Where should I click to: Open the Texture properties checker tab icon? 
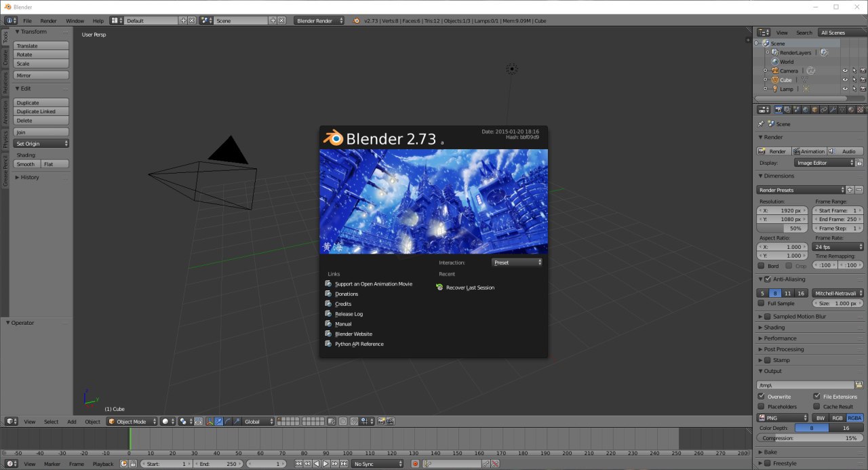[x=860, y=109]
